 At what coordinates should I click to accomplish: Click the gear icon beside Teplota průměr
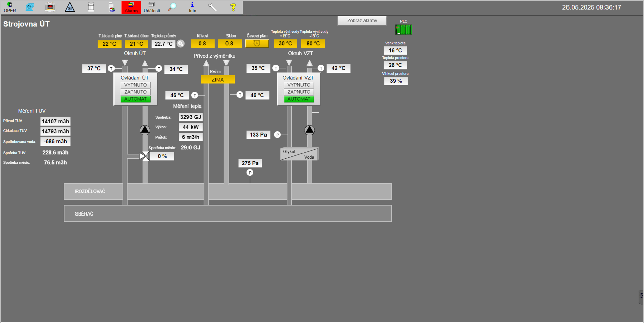click(181, 44)
